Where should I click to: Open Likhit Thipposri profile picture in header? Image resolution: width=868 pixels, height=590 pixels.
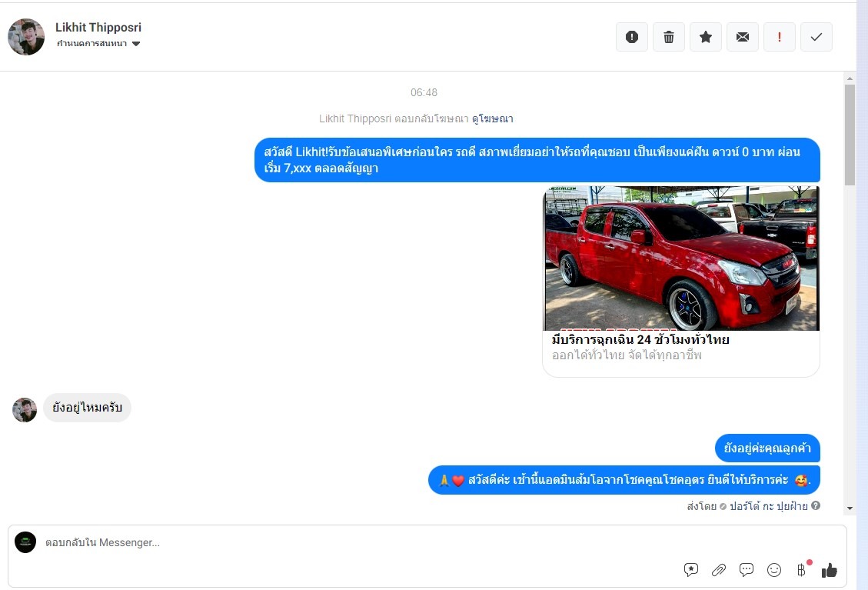pyautogui.click(x=26, y=37)
